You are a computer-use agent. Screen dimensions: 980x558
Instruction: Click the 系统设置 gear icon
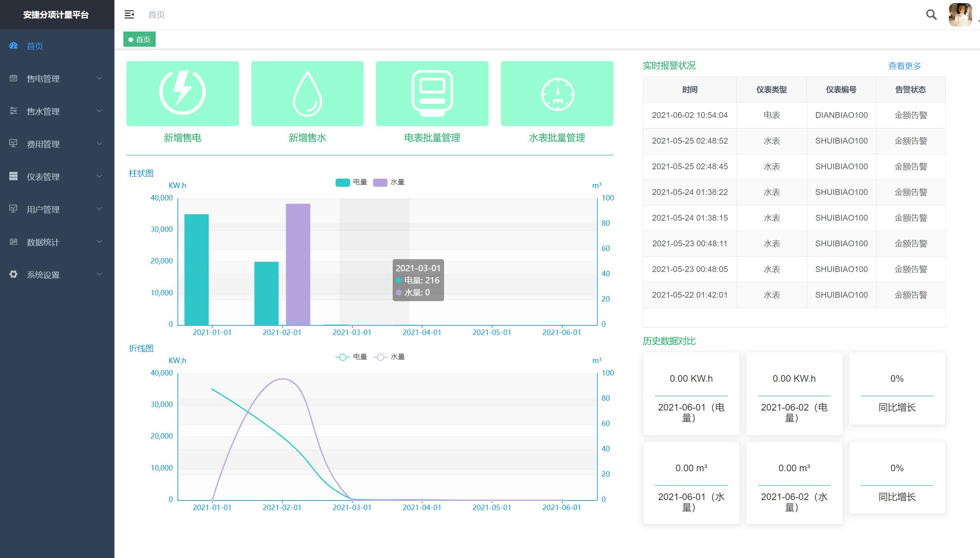click(x=13, y=274)
